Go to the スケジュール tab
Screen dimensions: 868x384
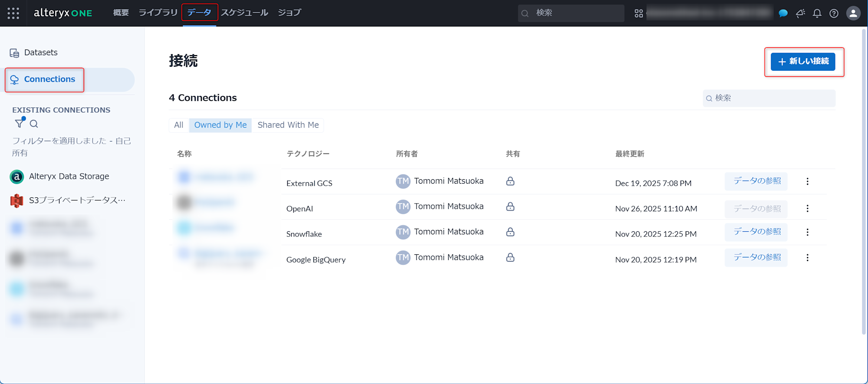tap(244, 13)
